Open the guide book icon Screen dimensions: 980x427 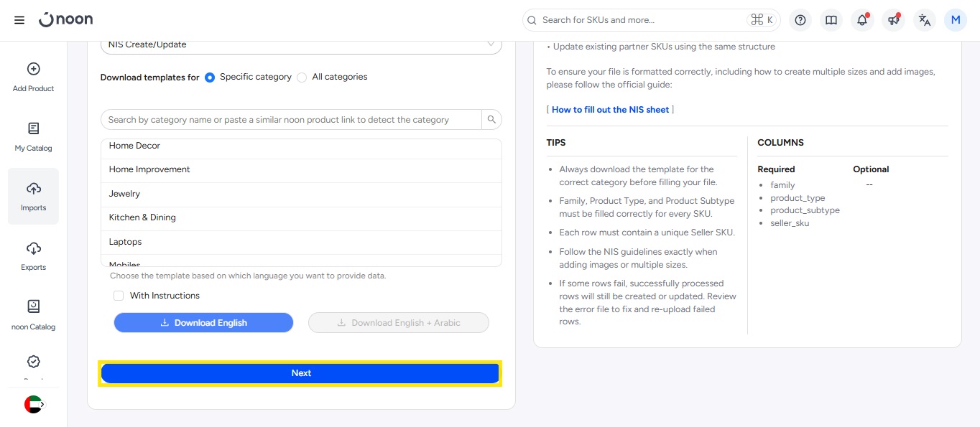click(831, 20)
